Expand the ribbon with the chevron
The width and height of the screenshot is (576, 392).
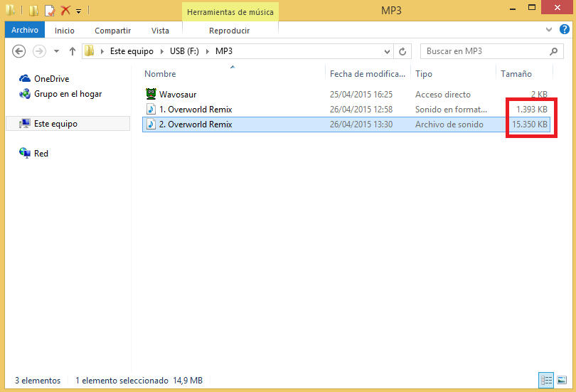[549, 30]
